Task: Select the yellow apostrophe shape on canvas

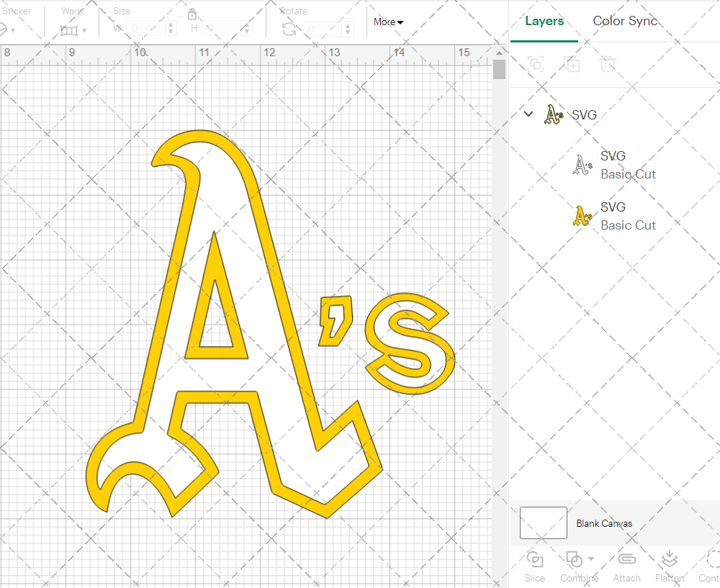Action: tap(336, 321)
